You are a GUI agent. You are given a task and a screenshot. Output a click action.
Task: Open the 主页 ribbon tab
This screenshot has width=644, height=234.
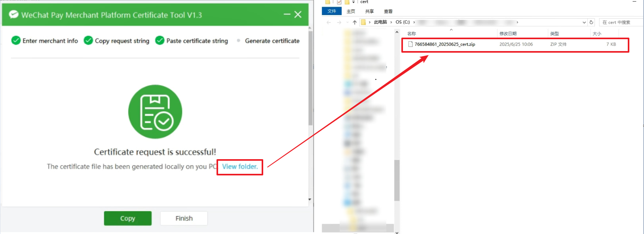click(351, 11)
